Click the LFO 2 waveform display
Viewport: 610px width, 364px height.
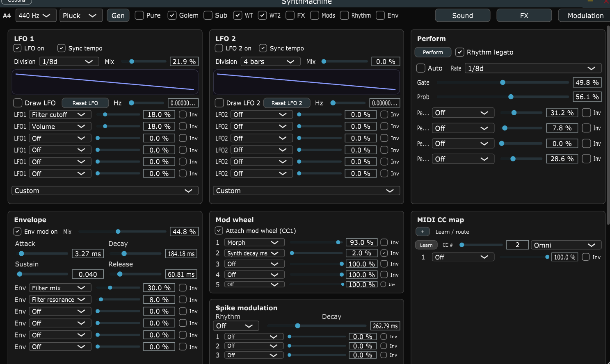pos(306,82)
